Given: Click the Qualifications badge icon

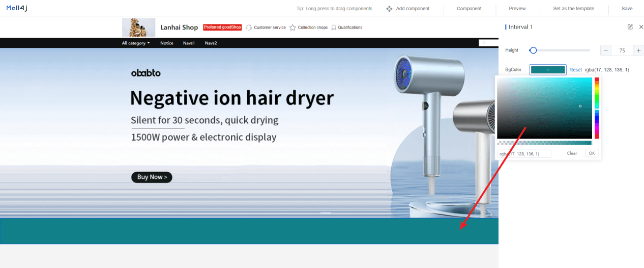Looking at the screenshot, I should (334, 28).
